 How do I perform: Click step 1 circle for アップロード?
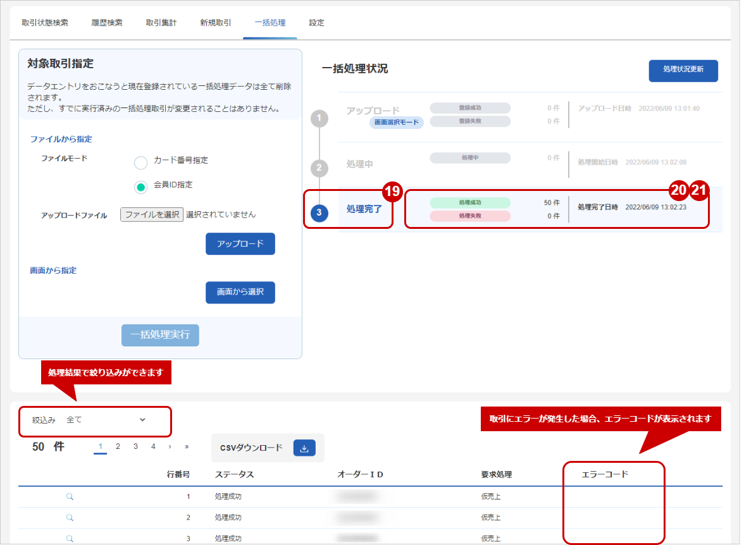click(319, 118)
